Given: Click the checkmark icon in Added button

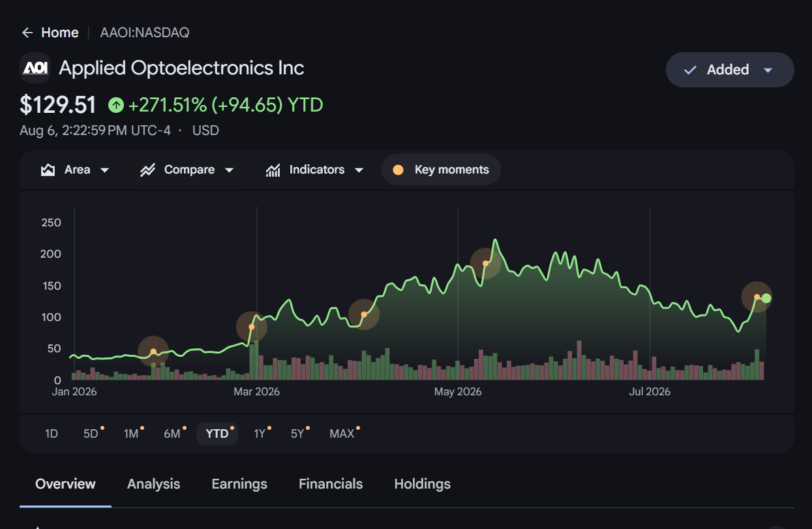Looking at the screenshot, I should pos(690,70).
